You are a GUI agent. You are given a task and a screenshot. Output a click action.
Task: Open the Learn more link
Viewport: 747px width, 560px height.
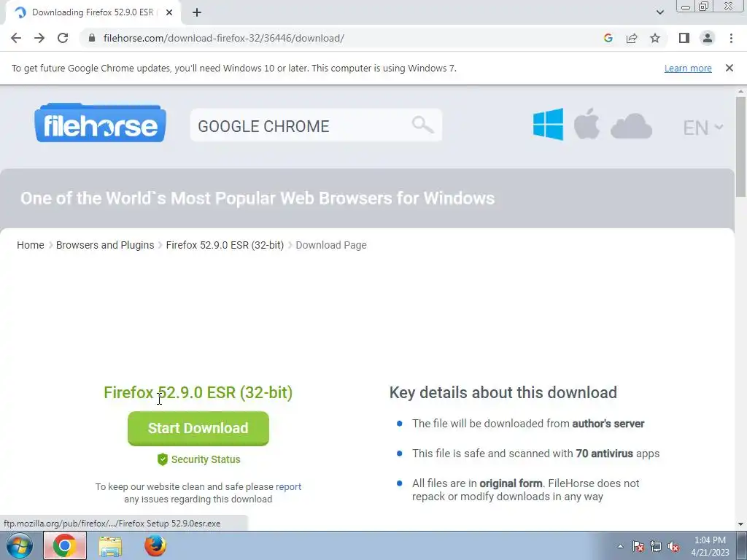tap(688, 68)
